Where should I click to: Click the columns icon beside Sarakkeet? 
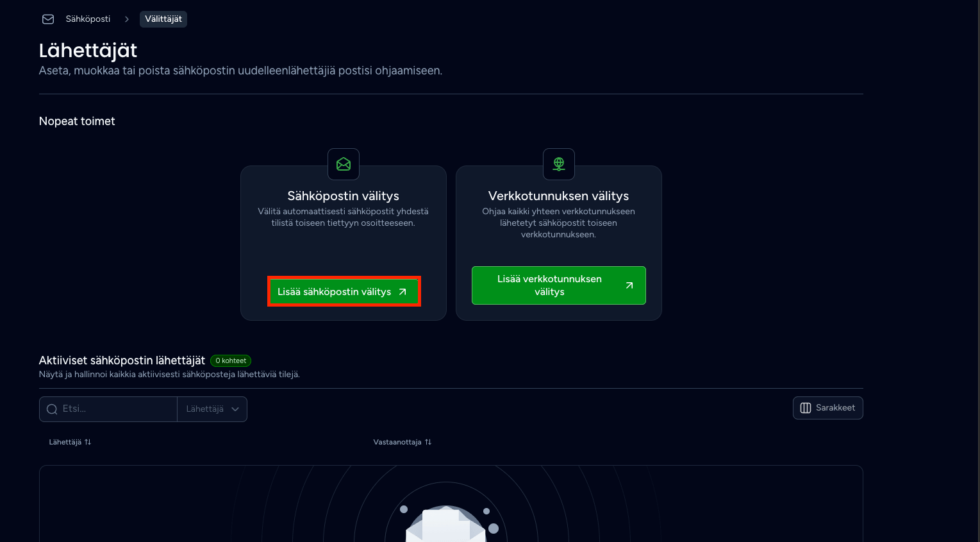click(806, 408)
